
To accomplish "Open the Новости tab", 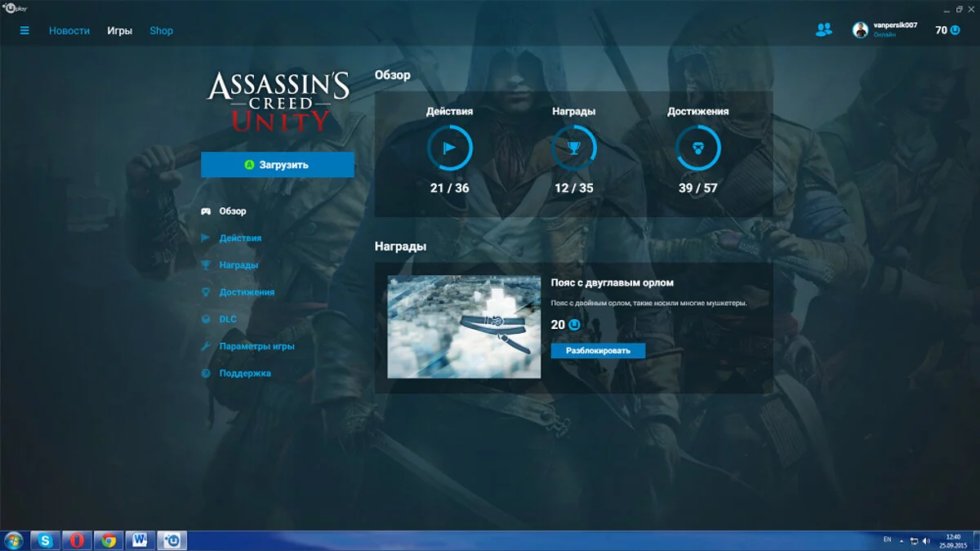I will pyautogui.click(x=69, y=30).
